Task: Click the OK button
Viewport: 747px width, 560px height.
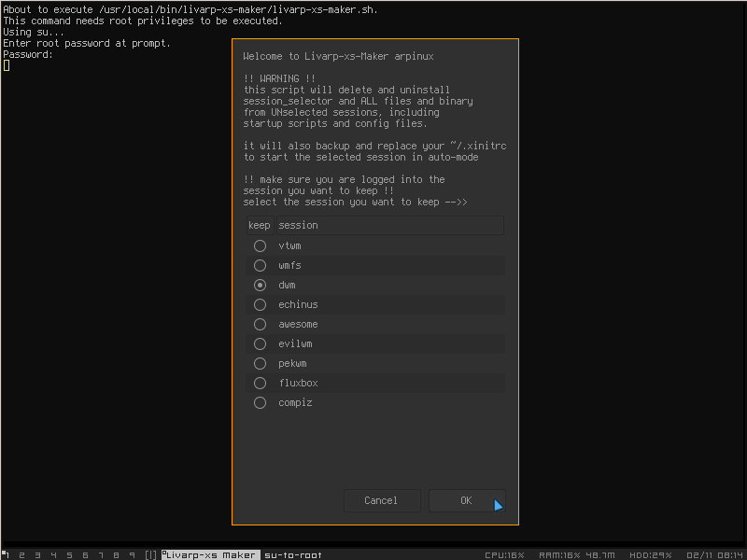Action: click(466, 500)
